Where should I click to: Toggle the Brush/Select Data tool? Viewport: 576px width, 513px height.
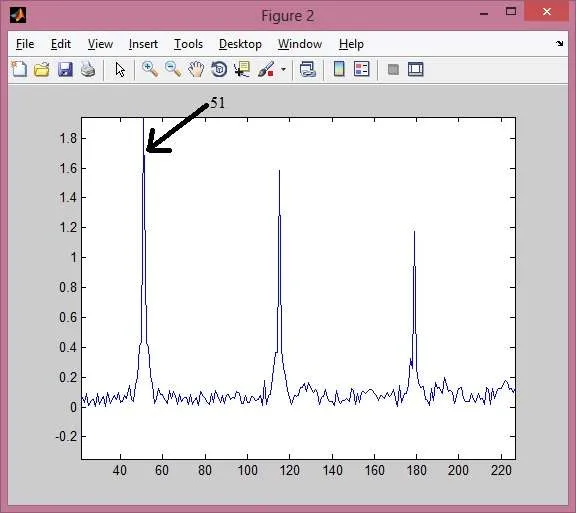coord(266,69)
